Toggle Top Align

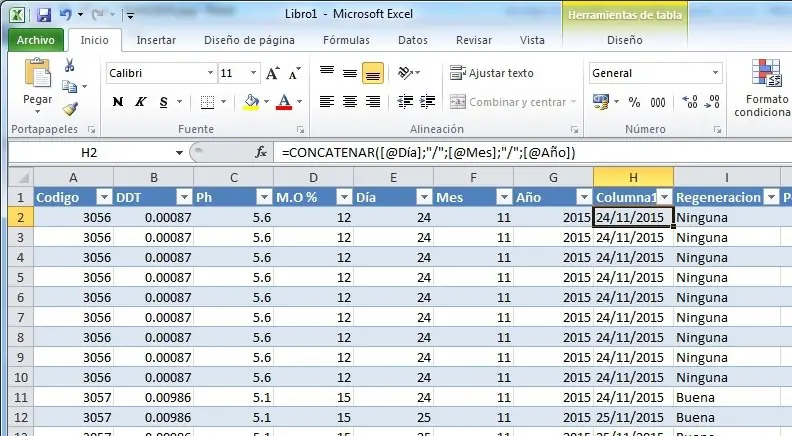(x=327, y=73)
